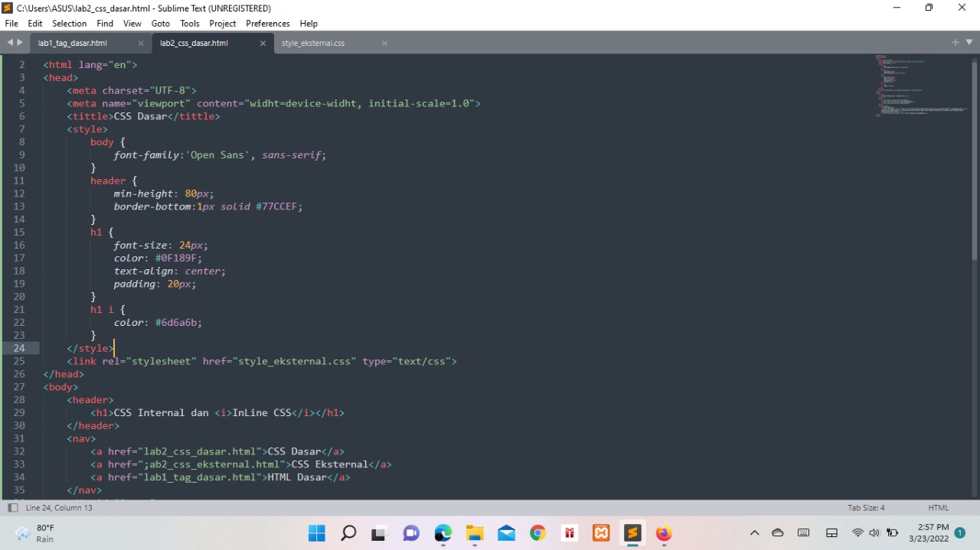Click the style_eksternal.css href text
The height and width of the screenshot is (550, 980).
click(297, 361)
